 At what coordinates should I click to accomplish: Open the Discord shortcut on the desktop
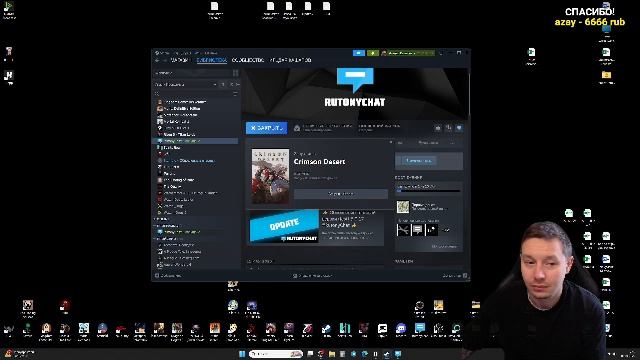click(401, 330)
